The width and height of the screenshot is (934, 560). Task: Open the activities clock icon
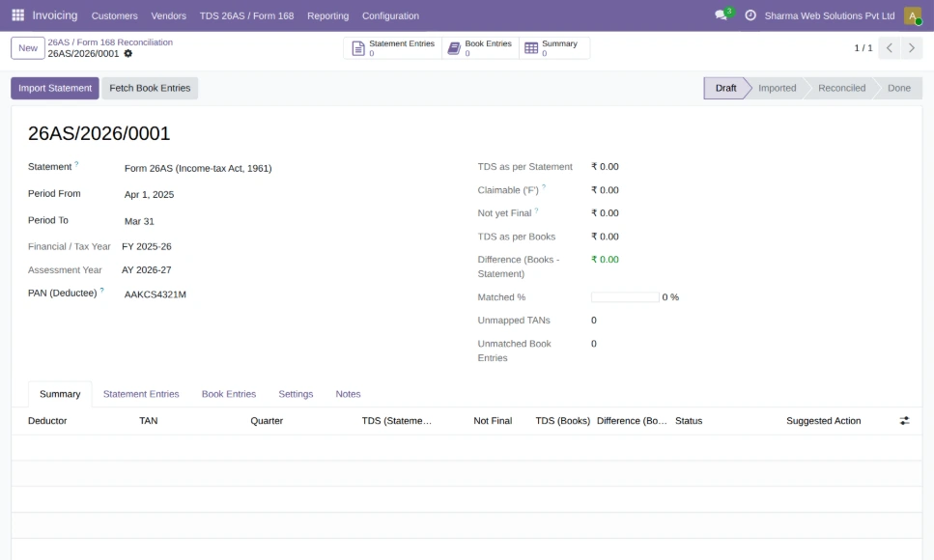(750, 15)
